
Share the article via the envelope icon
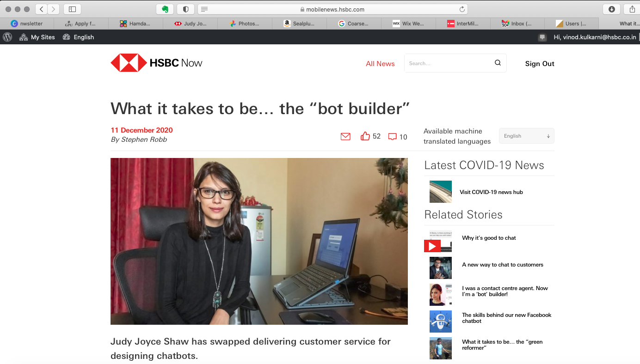click(345, 136)
